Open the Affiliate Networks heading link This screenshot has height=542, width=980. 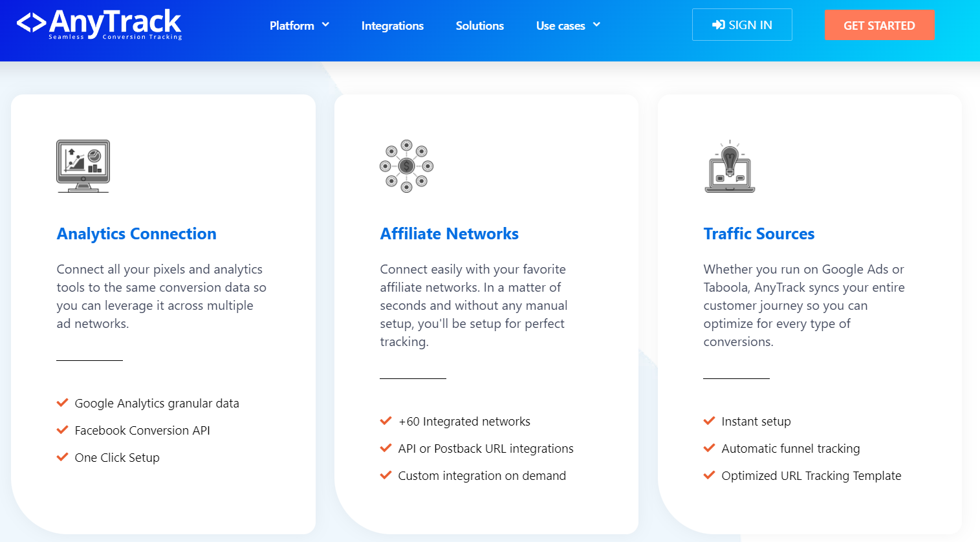click(x=450, y=233)
